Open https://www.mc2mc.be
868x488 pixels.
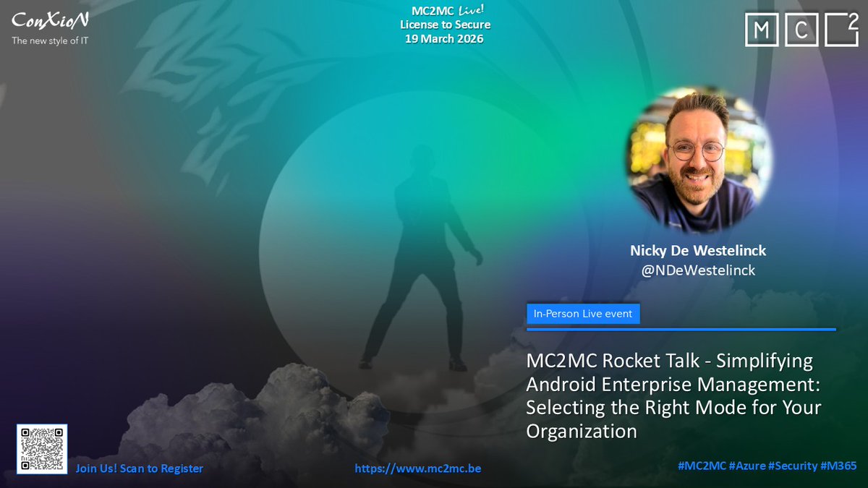420,468
